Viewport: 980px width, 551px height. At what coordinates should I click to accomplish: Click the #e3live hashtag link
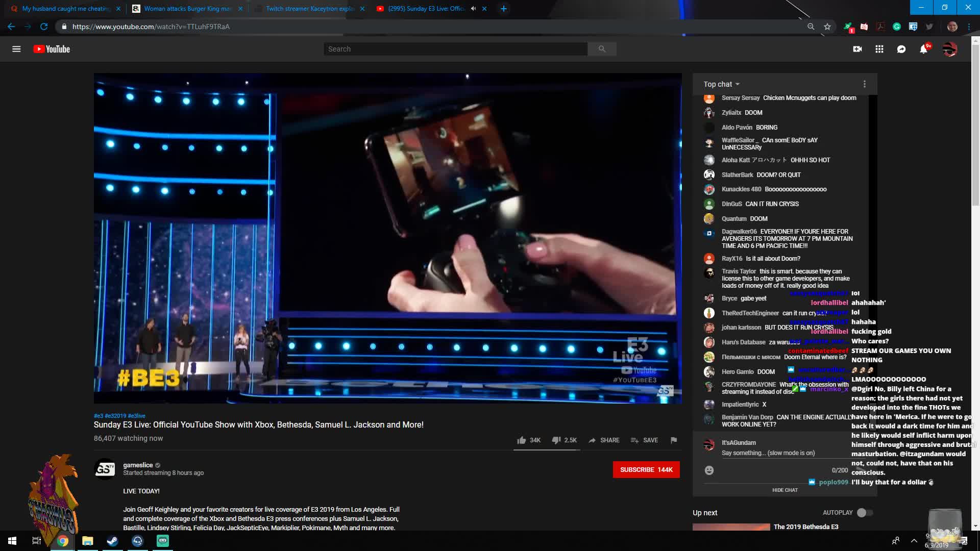coord(136,416)
